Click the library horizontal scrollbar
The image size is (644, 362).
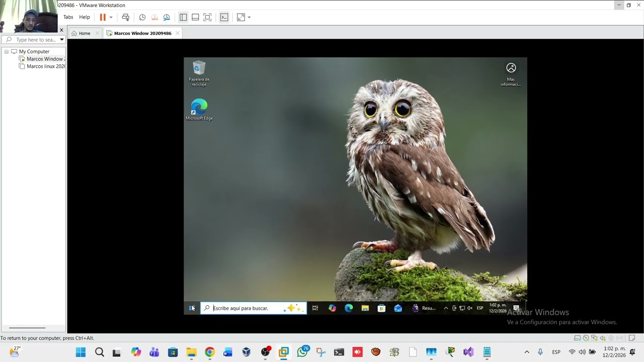click(28, 328)
